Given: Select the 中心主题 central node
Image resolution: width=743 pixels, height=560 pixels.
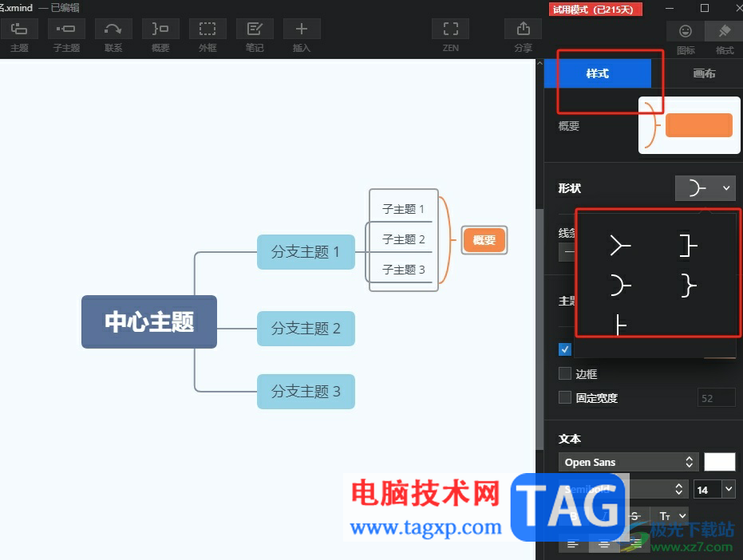Looking at the screenshot, I should click(149, 321).
